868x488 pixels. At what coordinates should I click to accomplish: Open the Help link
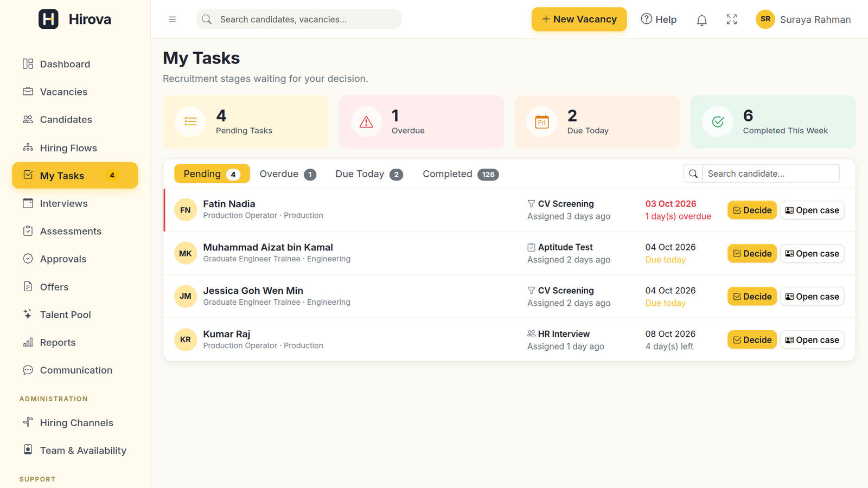click(659, 20)
